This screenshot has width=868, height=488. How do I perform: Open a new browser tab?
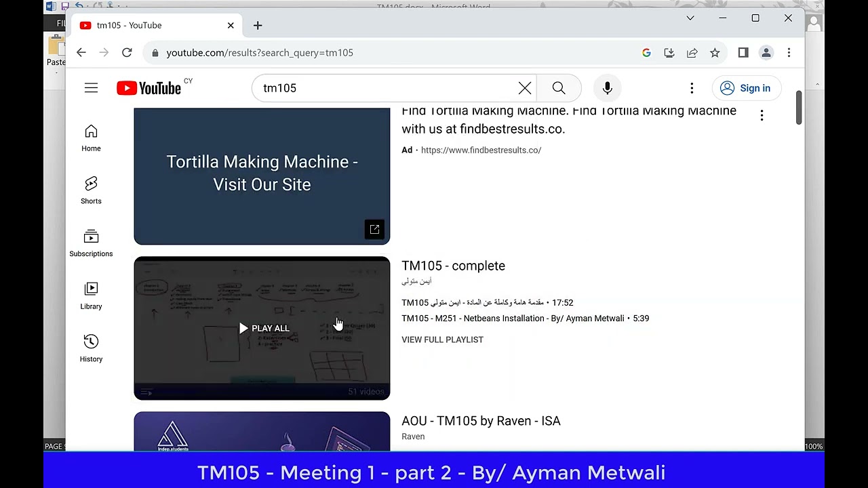(x=258, y=25)
